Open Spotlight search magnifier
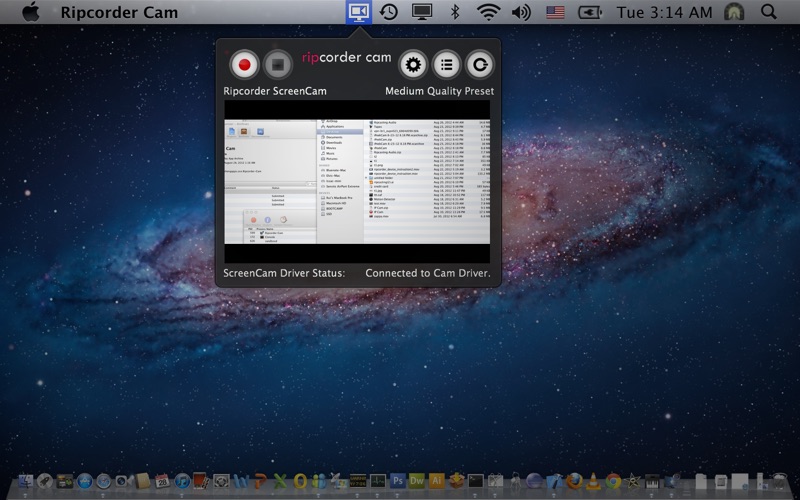 (x=768, y=12)
